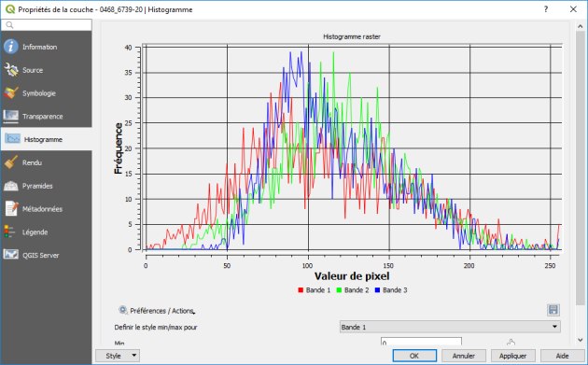The width and height of the screenshot is (588, 365).
Task: Click the Appliquer button
Action: click(x=512, y=356)
